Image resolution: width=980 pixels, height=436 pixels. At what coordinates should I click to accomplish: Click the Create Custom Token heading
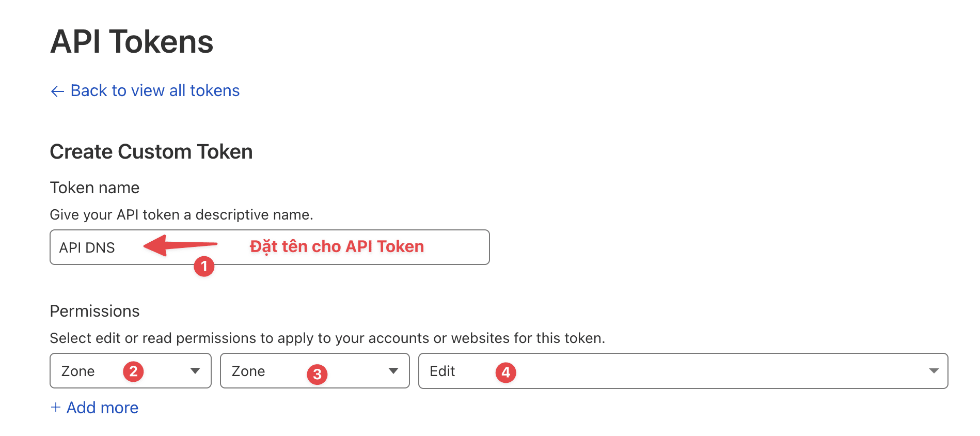tap(151, 151)
